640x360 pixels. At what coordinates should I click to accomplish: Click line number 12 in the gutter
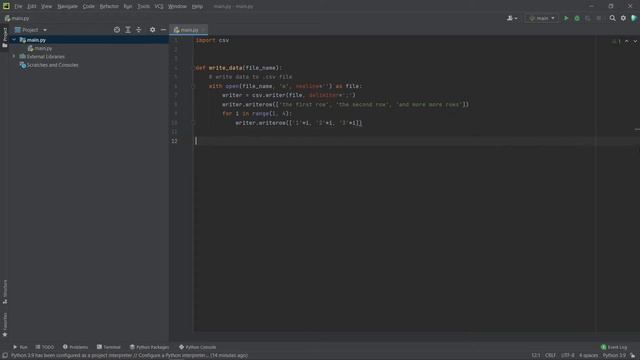click(174, 141)
